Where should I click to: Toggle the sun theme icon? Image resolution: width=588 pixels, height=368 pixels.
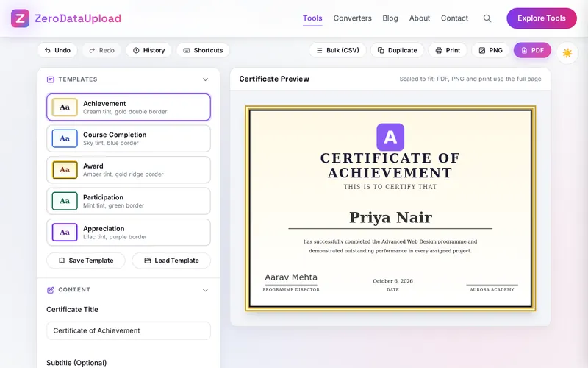pos(567,53)
